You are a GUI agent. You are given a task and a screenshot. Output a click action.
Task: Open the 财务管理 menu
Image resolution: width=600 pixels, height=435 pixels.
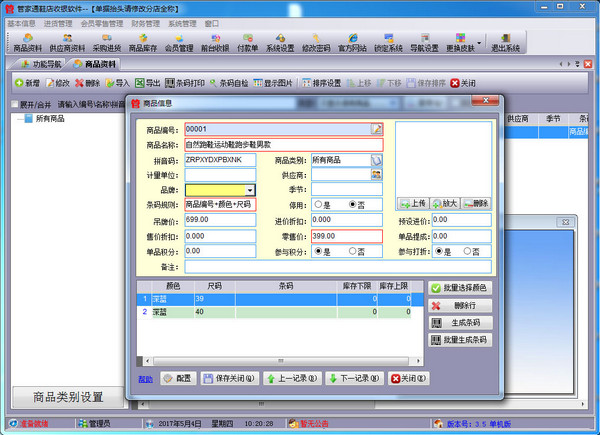(x=145, y=24)
